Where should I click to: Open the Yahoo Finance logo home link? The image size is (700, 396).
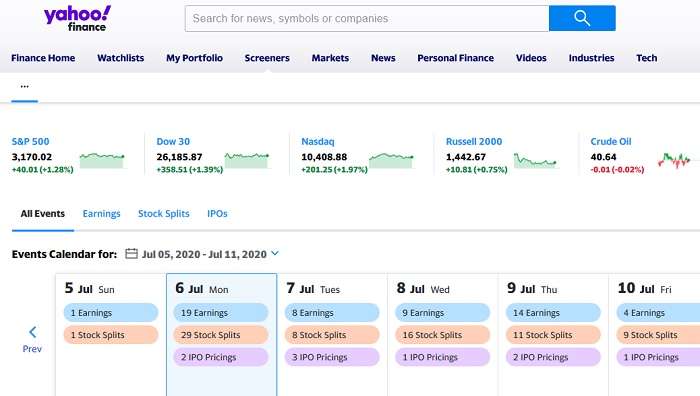click(x=77, y=19)
